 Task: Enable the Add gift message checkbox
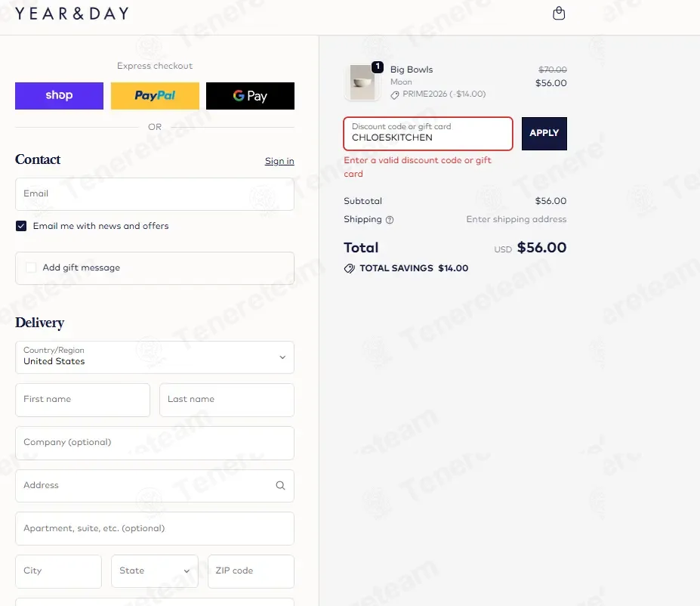(x=31, y=267)
